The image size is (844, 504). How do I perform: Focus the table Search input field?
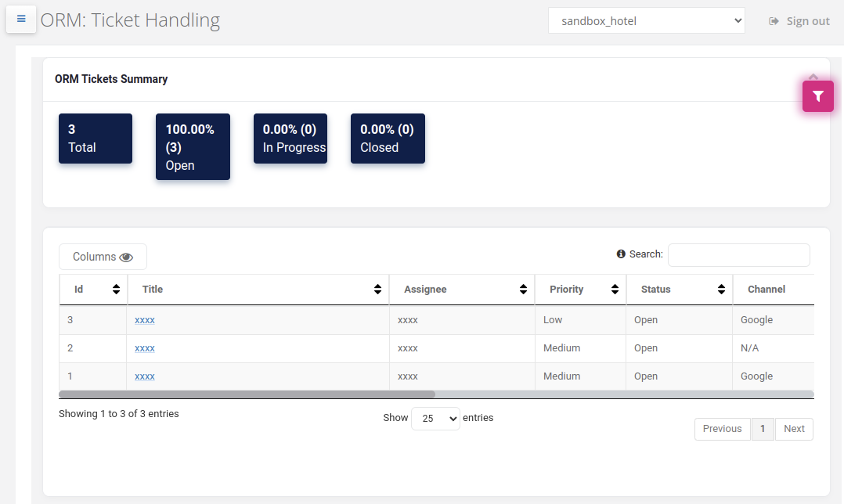click(x=738, y=255)
